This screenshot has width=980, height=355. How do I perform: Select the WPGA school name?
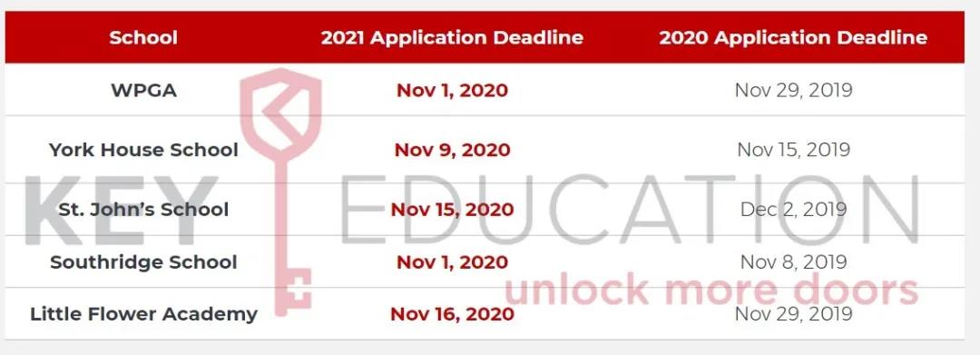(x=143, y=91)
